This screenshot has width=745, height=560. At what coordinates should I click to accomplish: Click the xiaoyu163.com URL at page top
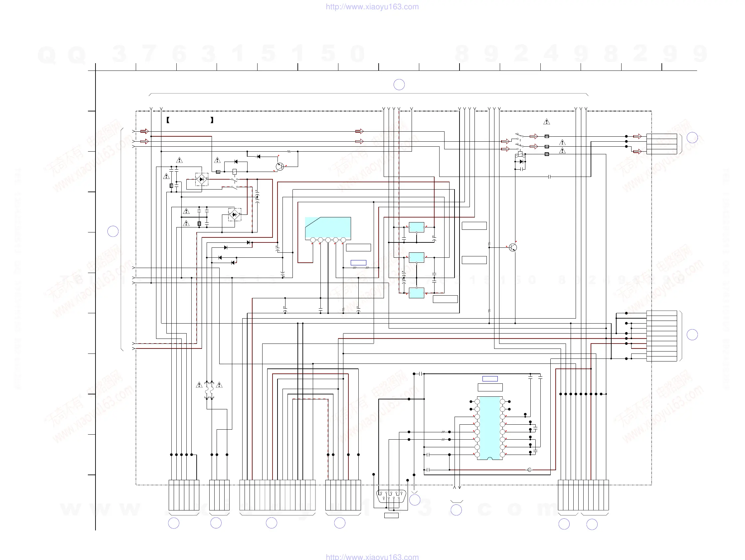click(372, 7)
